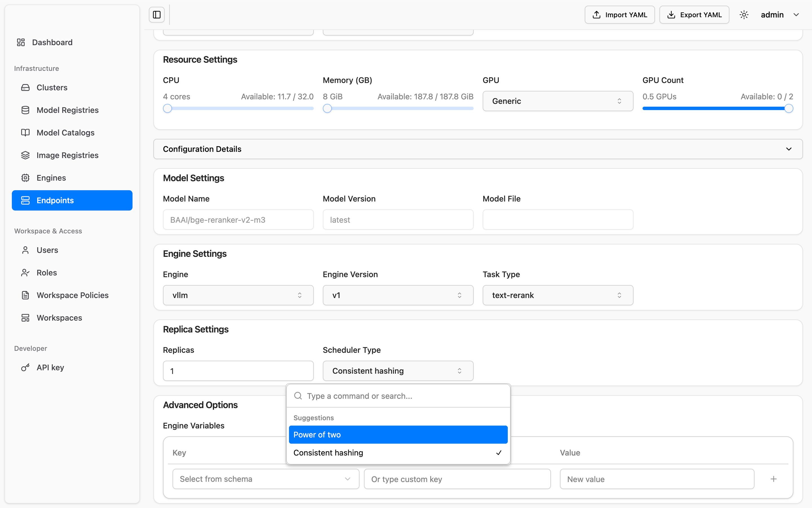Image resolution: width=812 pixels, height=508 pixels.
Task: Click the Users person icon
Action: pos(25,250)
